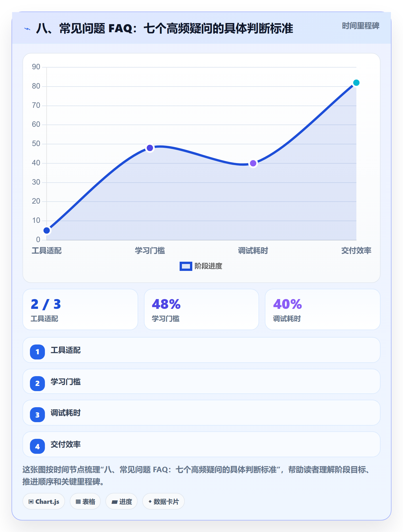Open the 学习门槛 milestone row text
Image resolution: width=403 pixels, height=532 pixels.
click(66, 382)
